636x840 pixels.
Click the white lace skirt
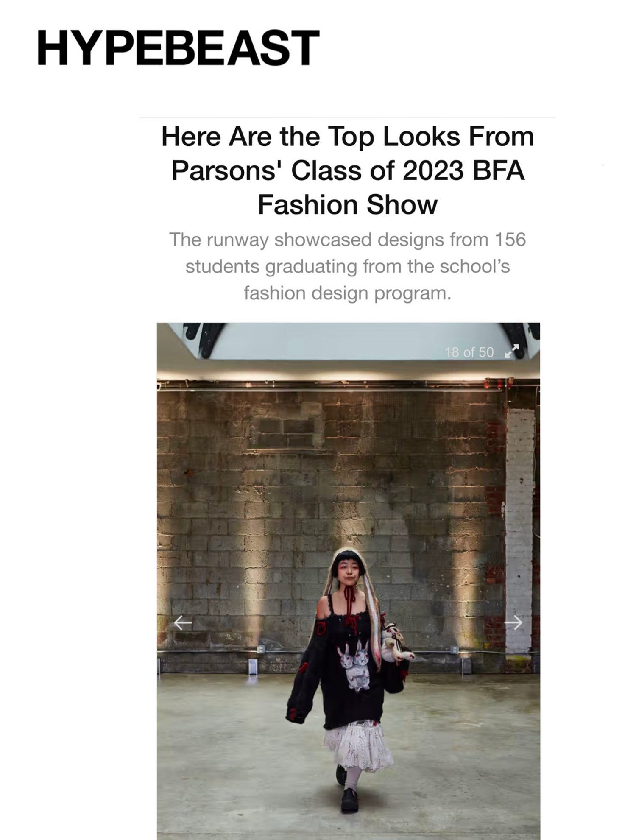(358, 745)
